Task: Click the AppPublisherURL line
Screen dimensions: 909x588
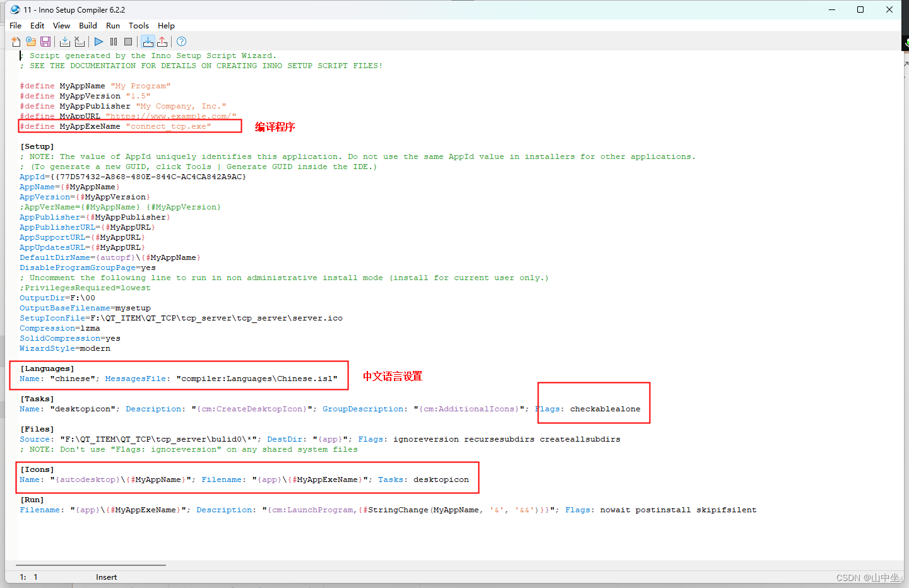Action: [x=88, y=227]
